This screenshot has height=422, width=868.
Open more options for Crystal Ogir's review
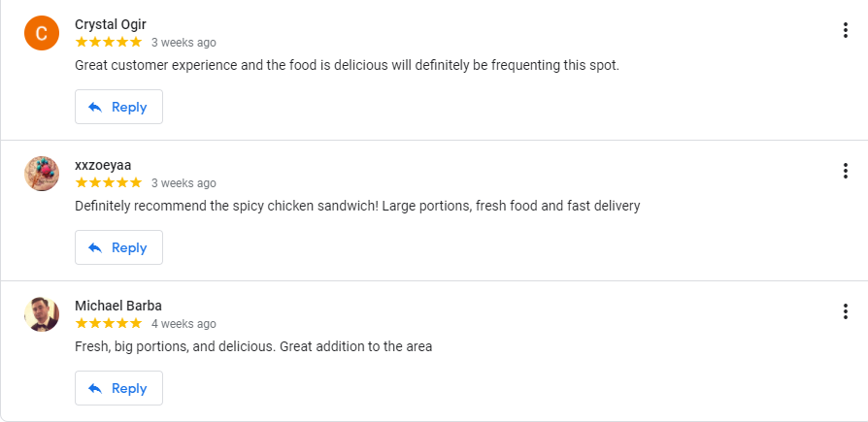[x=846, y=30]
